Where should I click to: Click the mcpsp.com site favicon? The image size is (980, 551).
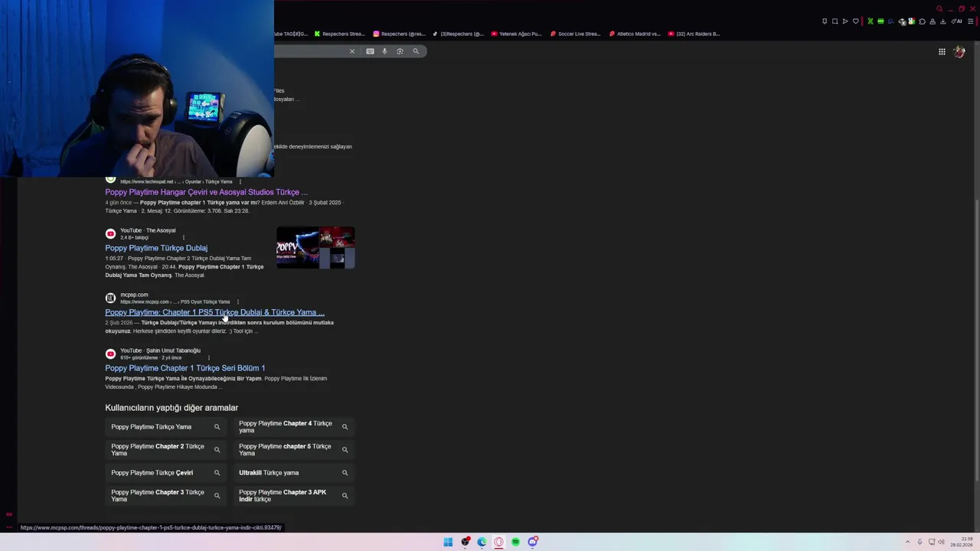coord(110,298)
